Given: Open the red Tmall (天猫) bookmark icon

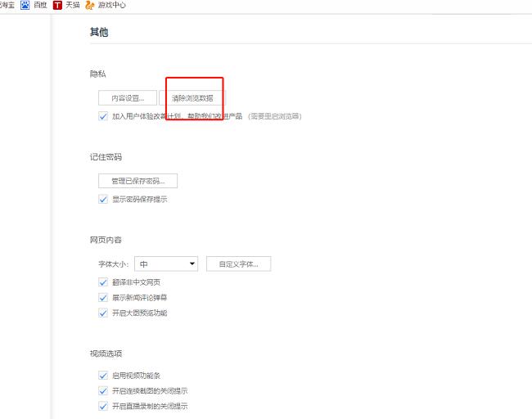Looking at the screenshot, I should click(57, 5).
